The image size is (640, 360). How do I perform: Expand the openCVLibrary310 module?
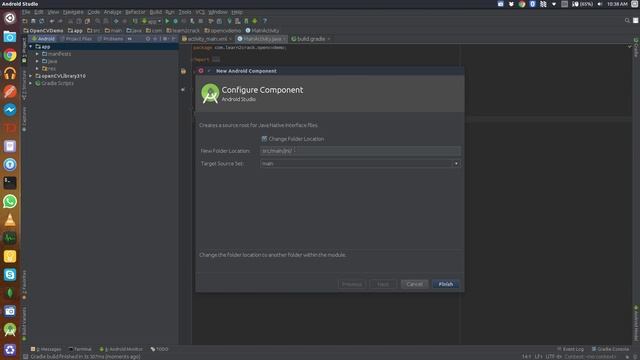pyautogui.click(x=31, y=76)
